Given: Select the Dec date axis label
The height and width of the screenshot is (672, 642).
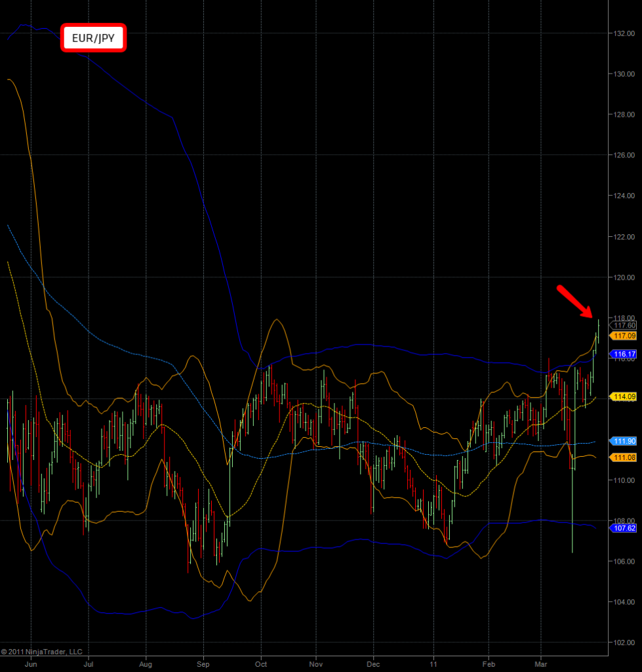Looking at the screenshot, I should coord(374,663).
